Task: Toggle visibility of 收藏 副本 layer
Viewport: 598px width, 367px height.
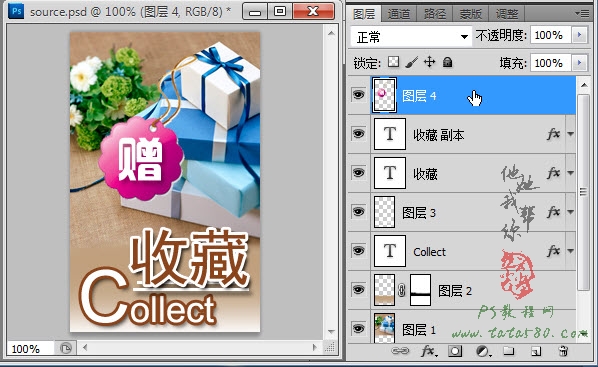Action: [358, 134]
